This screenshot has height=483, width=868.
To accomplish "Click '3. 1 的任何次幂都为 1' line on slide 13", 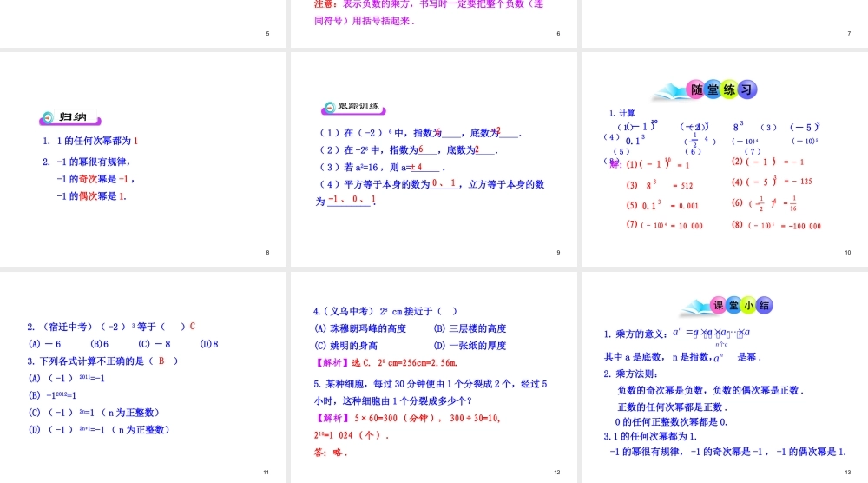I will point(650,436).
